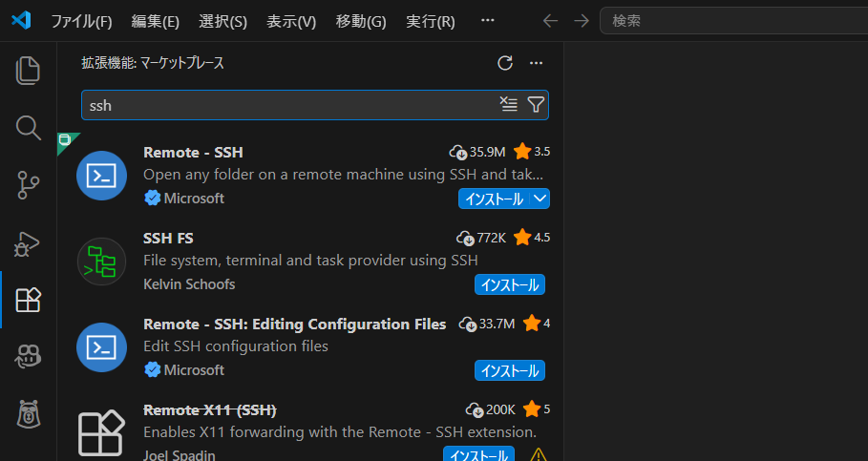Open the 実行(R) menu
Image resolution: width=868 pixels, height=461 pixels.
(x=430, y=21)
